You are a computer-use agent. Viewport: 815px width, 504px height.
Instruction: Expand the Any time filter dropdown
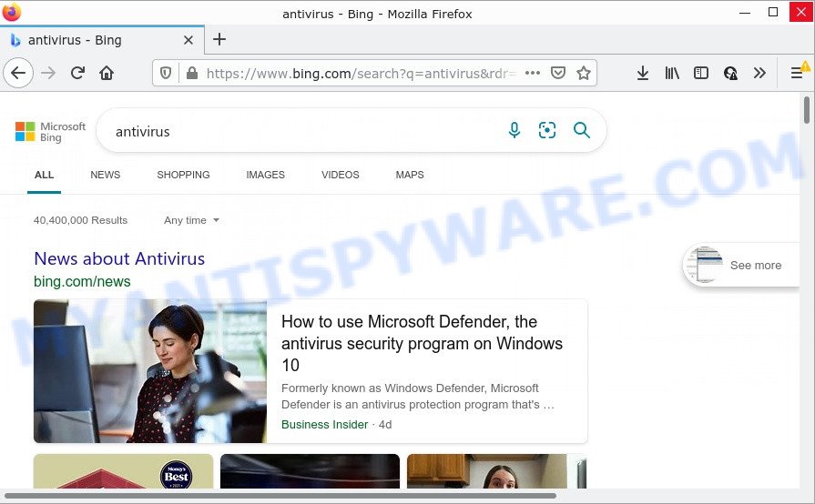click(x=192, y=220)
